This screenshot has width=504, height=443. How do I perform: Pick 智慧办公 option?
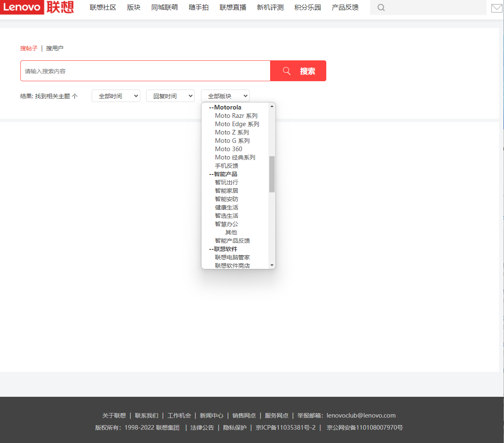(226, 224)
